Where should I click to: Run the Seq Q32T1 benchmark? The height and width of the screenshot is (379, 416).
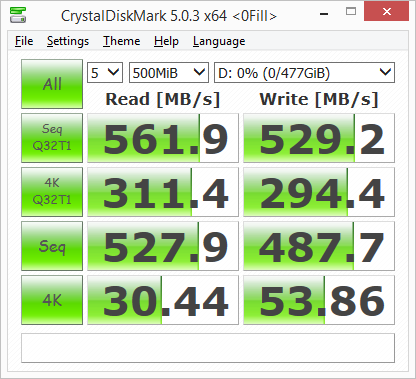click(x=52, y=138)
